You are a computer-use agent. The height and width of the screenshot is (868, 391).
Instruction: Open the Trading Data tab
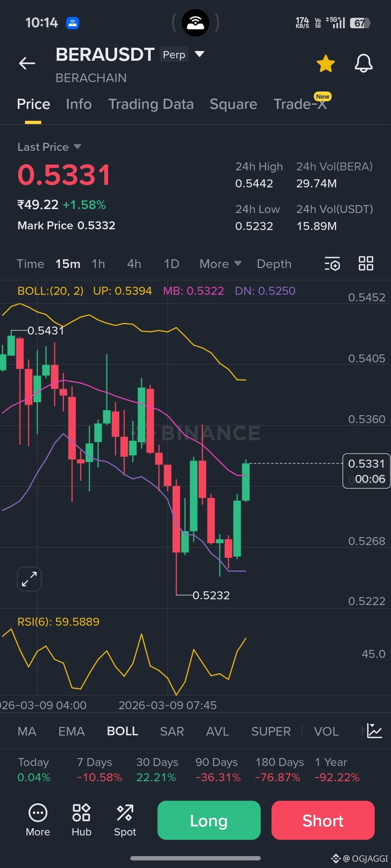(151, 104)
